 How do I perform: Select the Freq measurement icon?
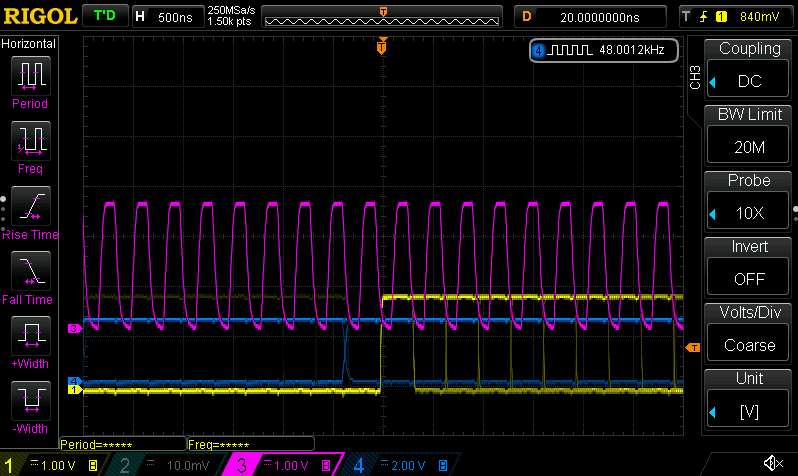30,140
